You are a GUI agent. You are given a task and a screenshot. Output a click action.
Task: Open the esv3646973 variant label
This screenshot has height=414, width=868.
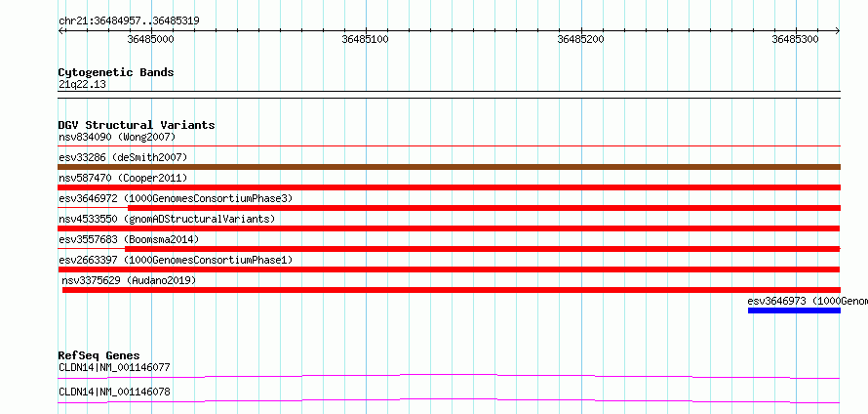coord(808,301)
